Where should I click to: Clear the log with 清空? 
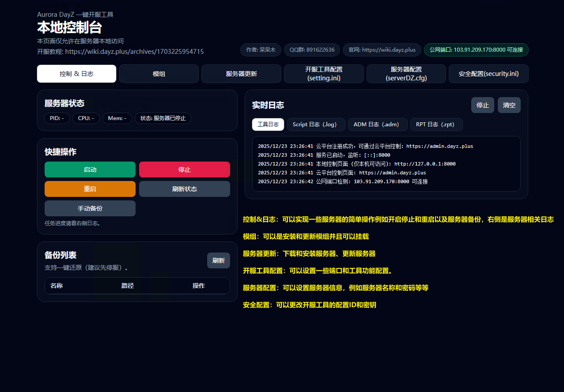coord(509,105)
